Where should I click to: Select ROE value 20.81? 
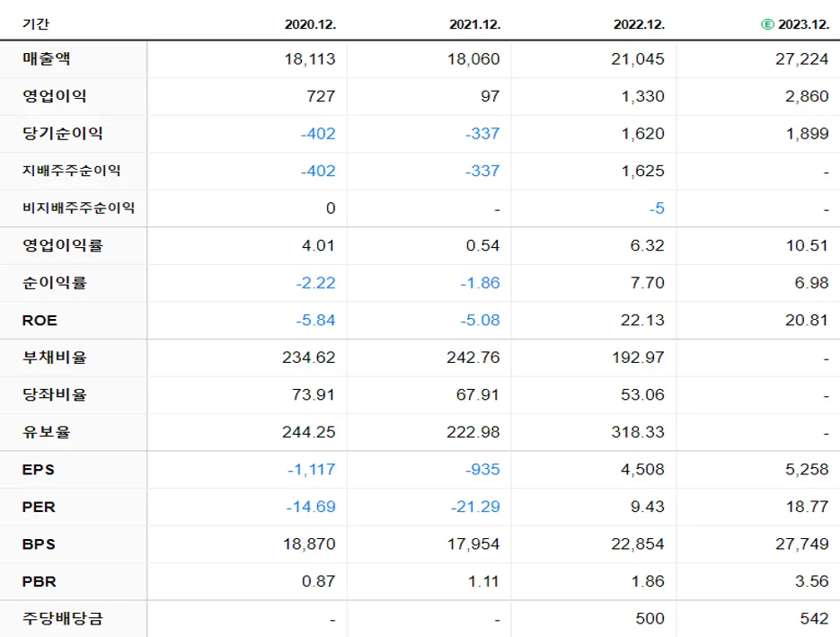[807, 321]
